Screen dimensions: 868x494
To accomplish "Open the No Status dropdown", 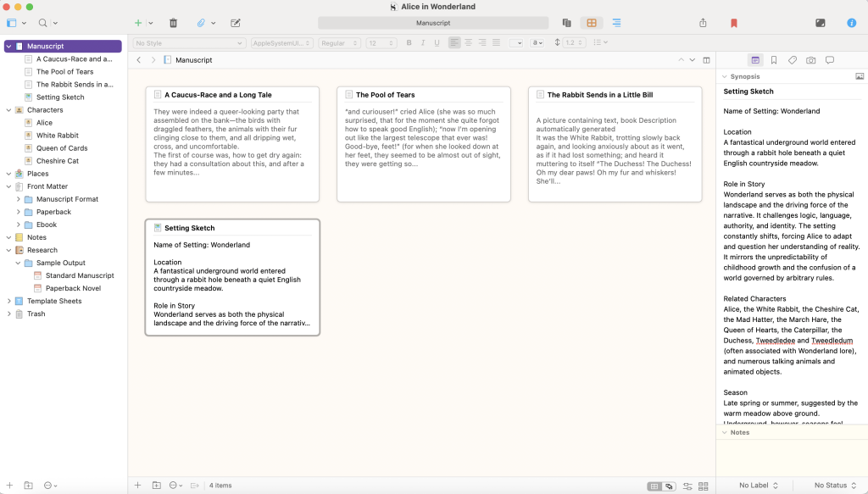I will pyautogui.click(x=835, y=486).
